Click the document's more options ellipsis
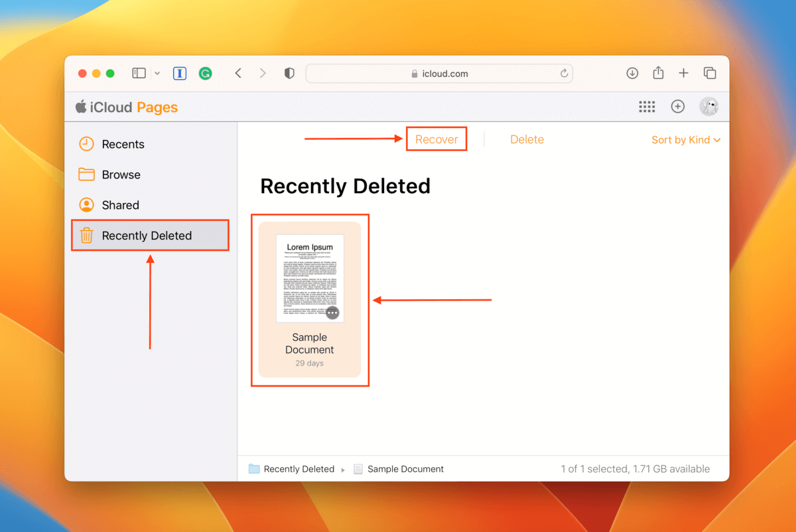Viewport: 796px width, 532px height. [332, 312]
